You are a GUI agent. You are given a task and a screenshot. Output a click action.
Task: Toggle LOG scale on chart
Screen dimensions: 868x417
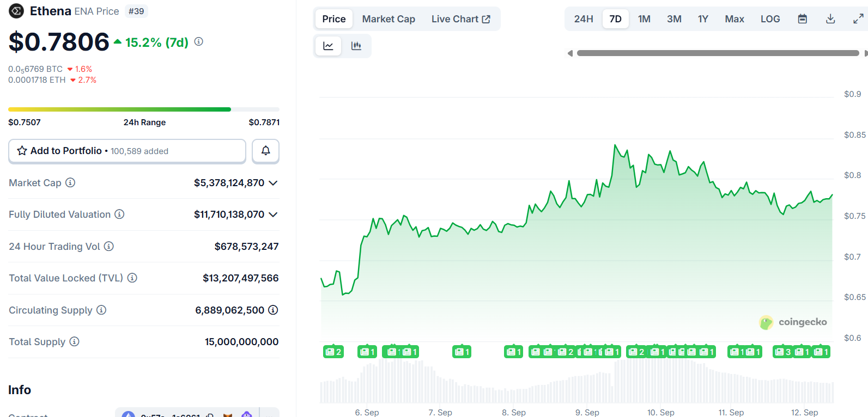[770, 19]
